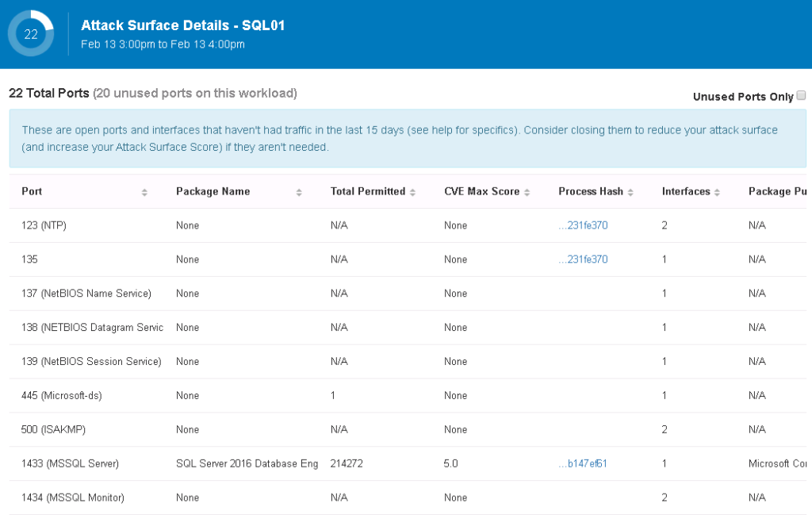Screen dimensions: 812x515
Task: Click the Attack Surface Details - SQL01 title
Action: 182,25
